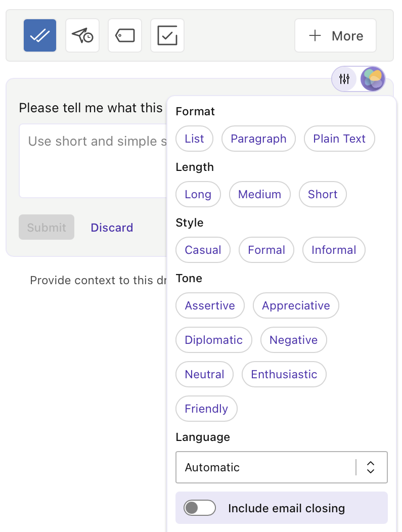Open the send later paper plane icon
The height and width of the screenshot is (532, 402).
(82, 35)
